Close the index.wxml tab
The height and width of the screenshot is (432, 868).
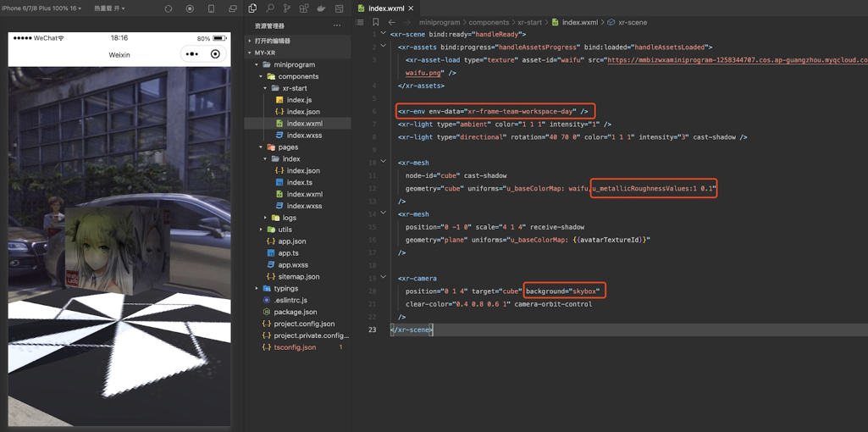411,8
